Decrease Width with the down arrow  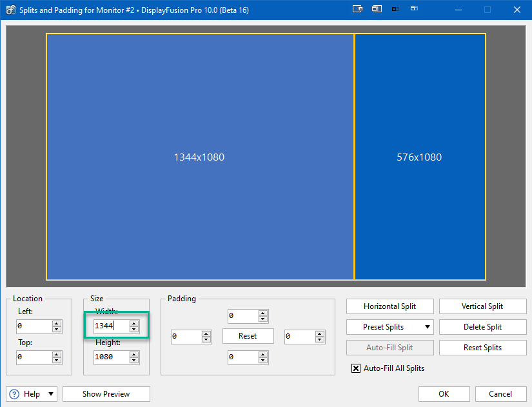pyautogui.click(x=134, y=329)
